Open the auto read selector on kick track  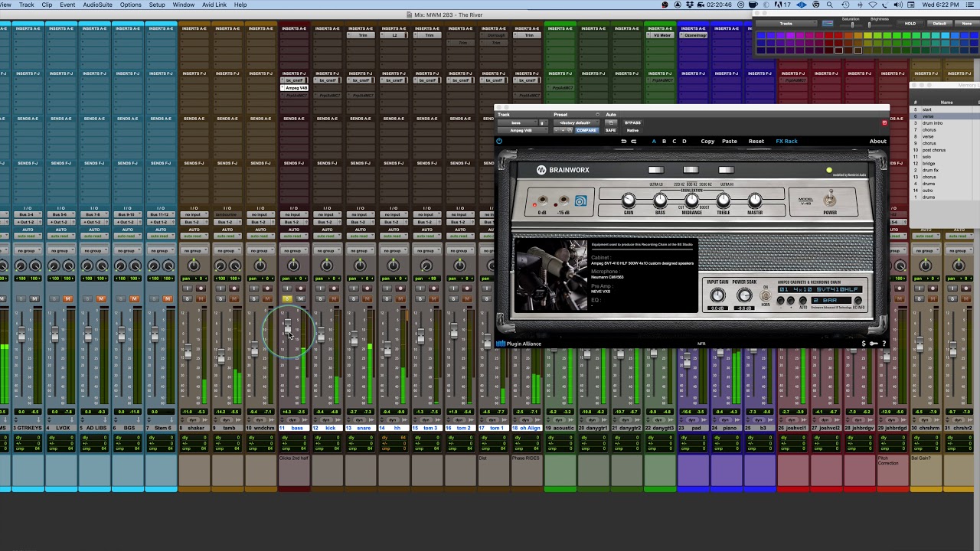pyautogui.click(x=327, y=236)
